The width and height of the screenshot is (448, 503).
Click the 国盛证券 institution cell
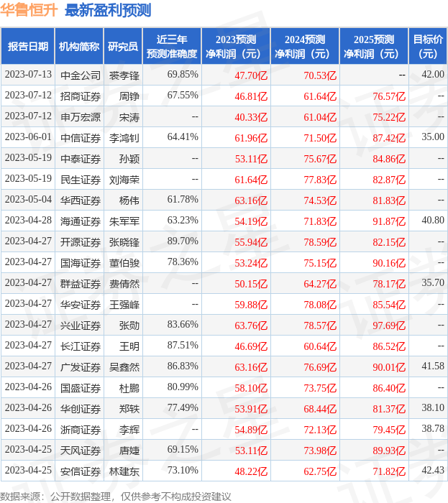(81, 388)
